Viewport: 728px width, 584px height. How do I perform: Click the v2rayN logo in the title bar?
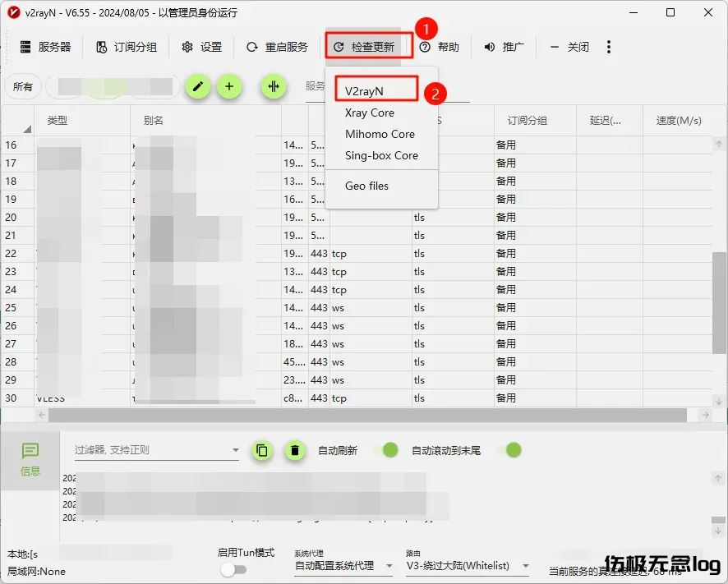(14, 12)
